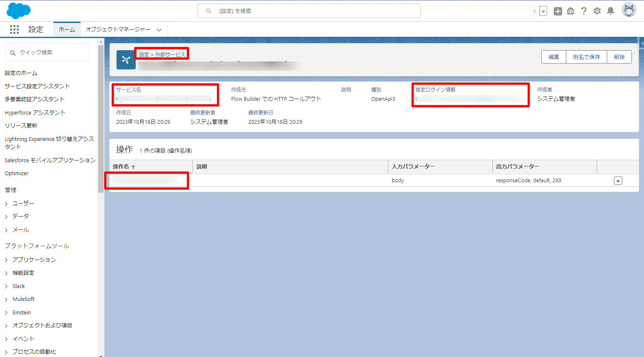Switch to the オブジェクトマネージャー tab
The width and height of the screenshot is (644, 357).
click(118, 29)
